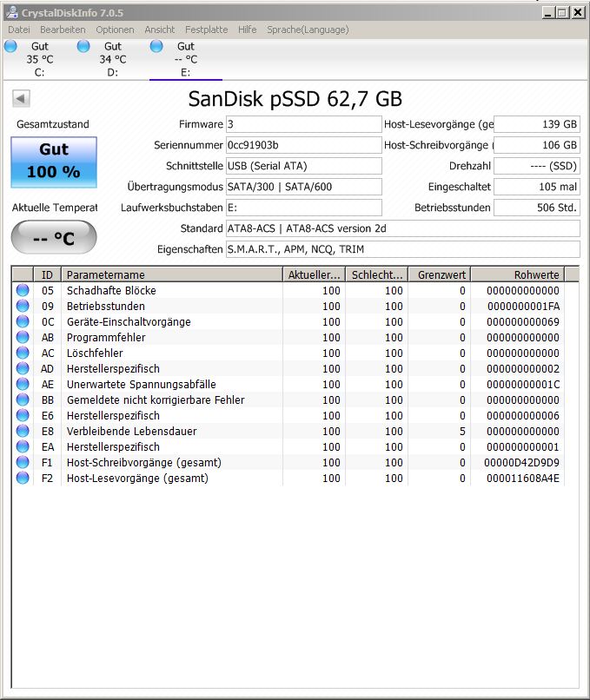Viewport: 590px width, 700px height.
Task: Click the Schlecht column header
Action: pos(377,274)
